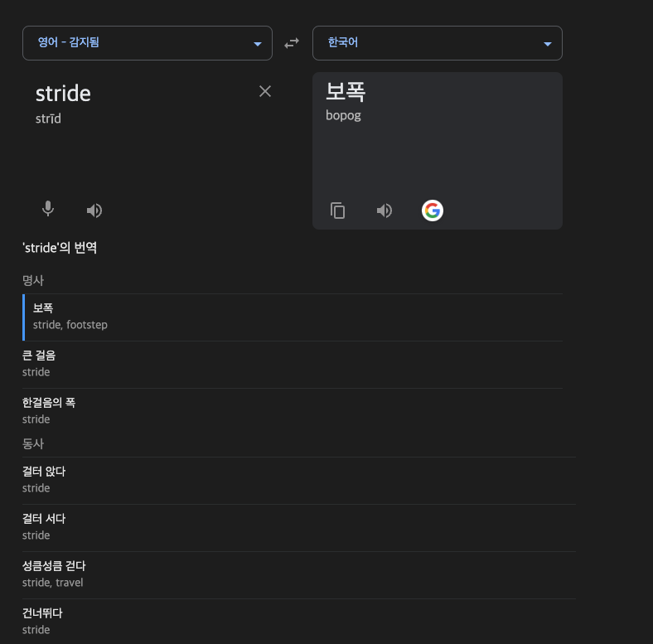
Task: Click the 동사 part-of-speech heading
Action: (x=33, y=443)
